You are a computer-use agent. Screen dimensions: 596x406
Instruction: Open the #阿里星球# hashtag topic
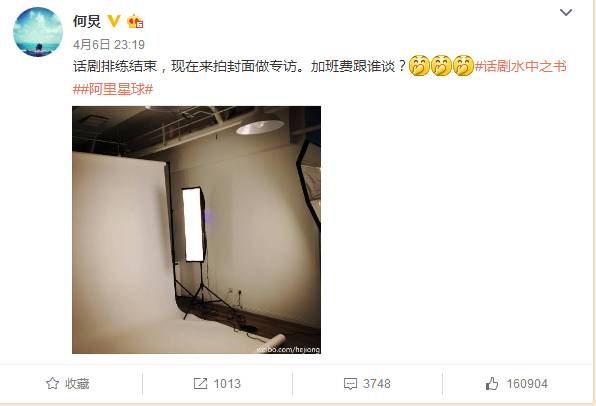pyautogui.click(x=113, y=90)
